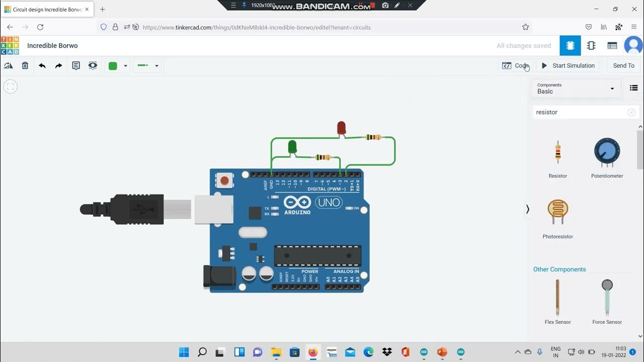Open a new browser tab
This screenshot has width=644, height=362.
(103, 9)
